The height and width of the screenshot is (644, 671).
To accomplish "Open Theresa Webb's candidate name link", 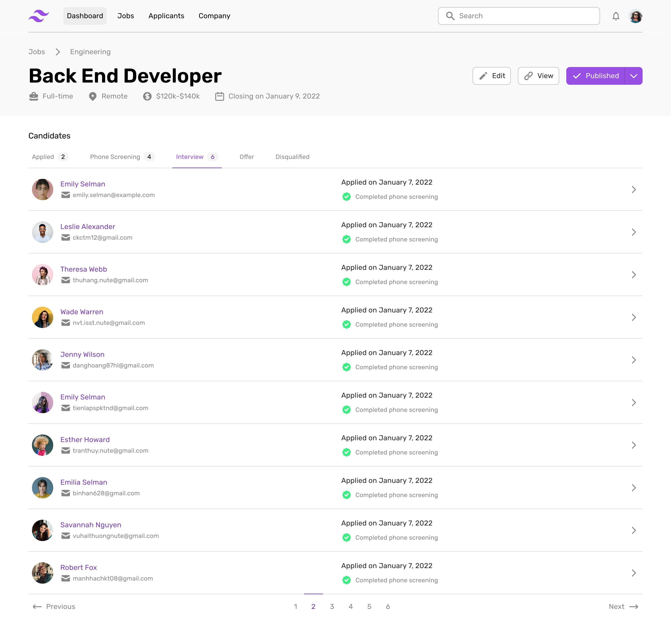I will (83, 269).
